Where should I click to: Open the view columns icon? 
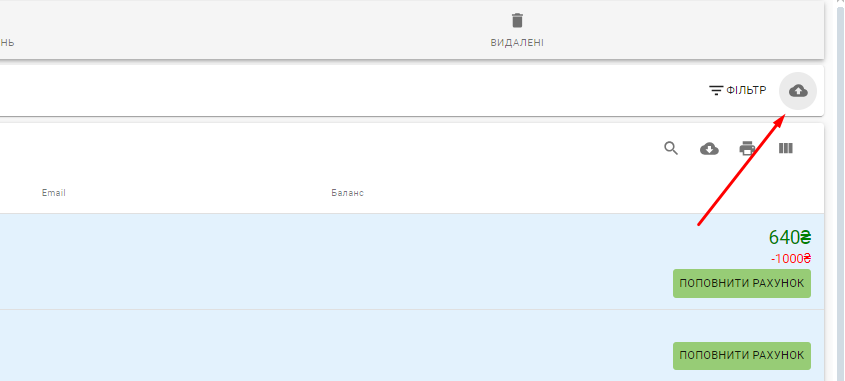786,148
